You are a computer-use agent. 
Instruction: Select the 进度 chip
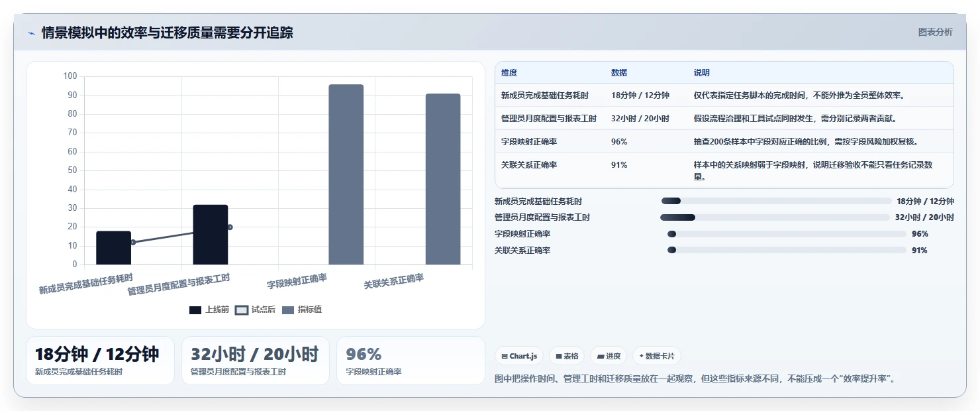click(x=609, y=356)
